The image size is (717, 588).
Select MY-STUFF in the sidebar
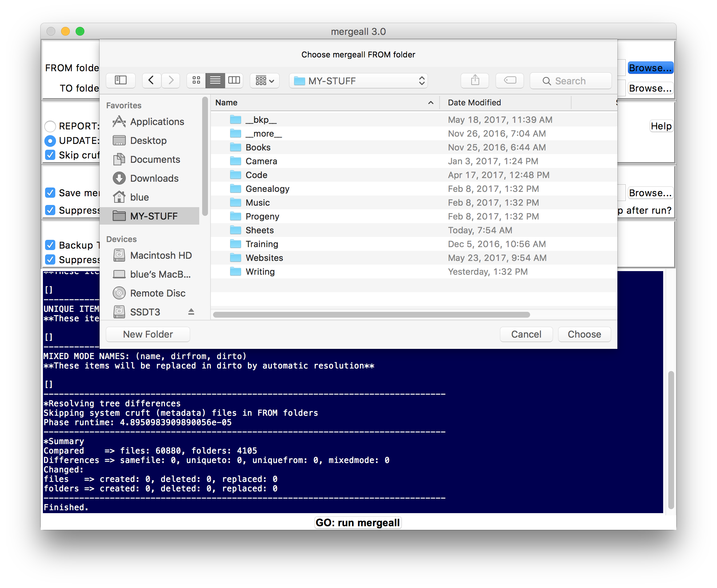[150, 216]
